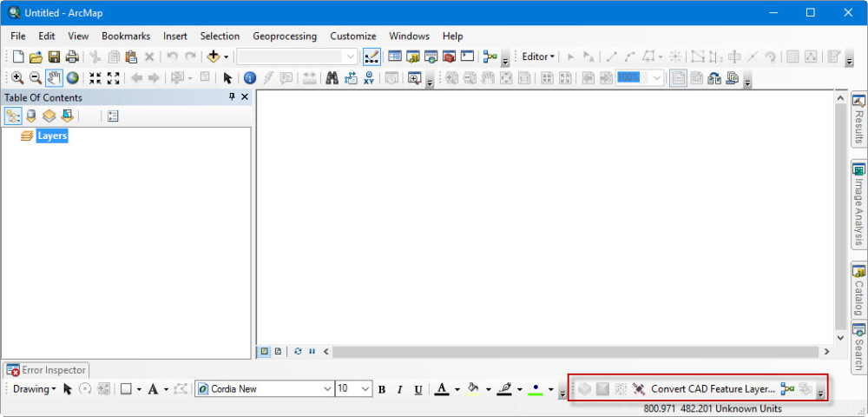
Task: Expand the rectangle shape tool dropdown
Action: [x=139, y=390]
